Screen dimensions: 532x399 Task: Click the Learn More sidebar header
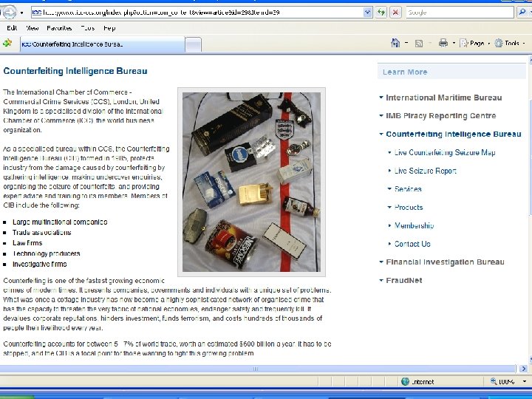[x=451, y=72]
